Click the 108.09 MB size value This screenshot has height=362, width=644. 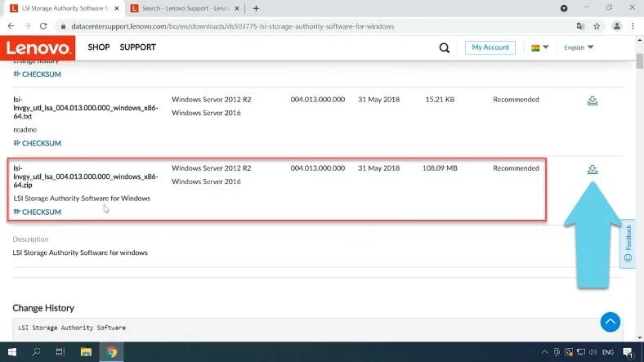coord(440,168)
